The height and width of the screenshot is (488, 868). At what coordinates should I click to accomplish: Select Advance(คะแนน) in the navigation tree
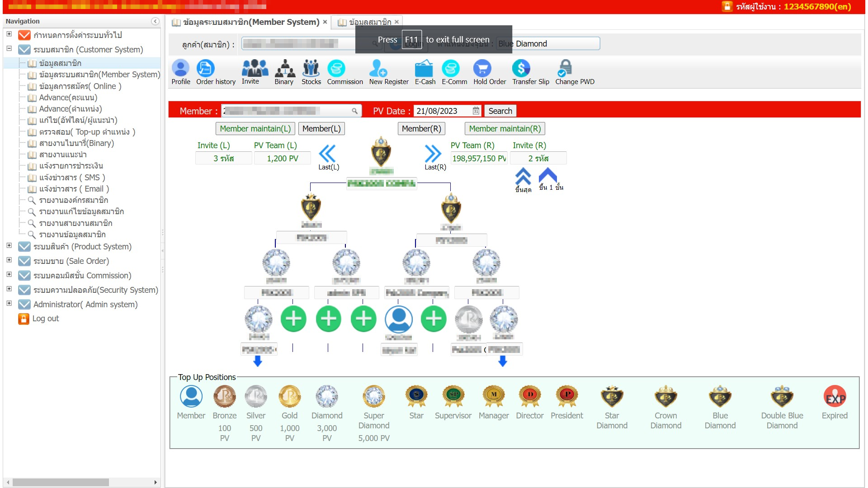tap(68, 98)
